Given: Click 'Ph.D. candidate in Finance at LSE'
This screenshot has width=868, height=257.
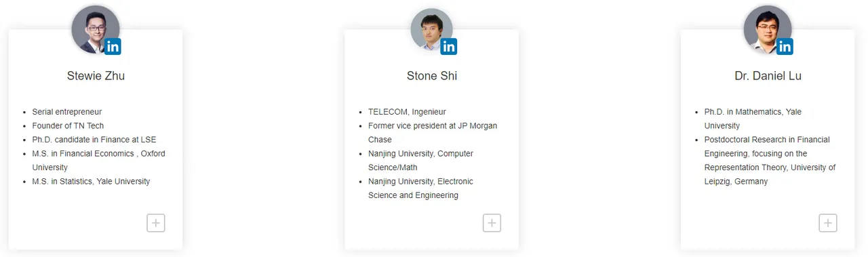Looking at the screenshot, I should pyautogui.click(x=94, y=140).
